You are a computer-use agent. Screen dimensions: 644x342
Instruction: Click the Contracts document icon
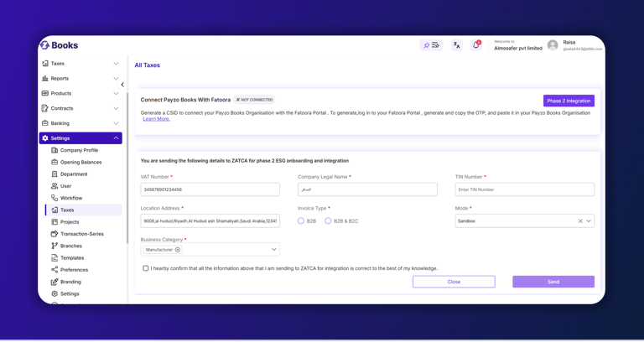(x=45, y=108)
